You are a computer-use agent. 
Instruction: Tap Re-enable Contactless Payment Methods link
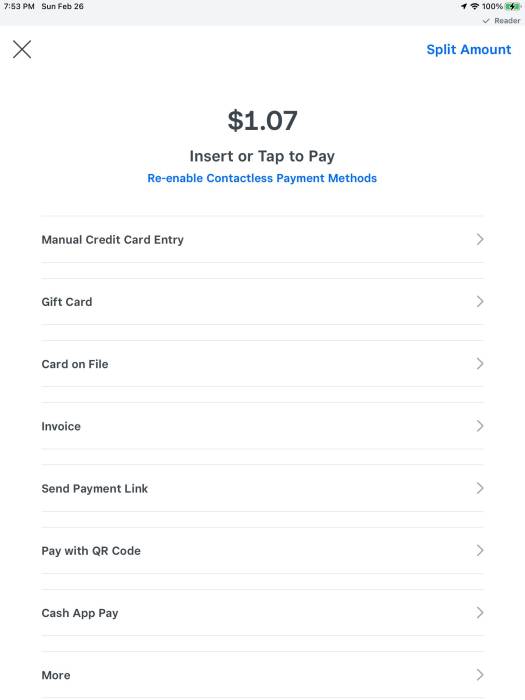tap(262, 178)
